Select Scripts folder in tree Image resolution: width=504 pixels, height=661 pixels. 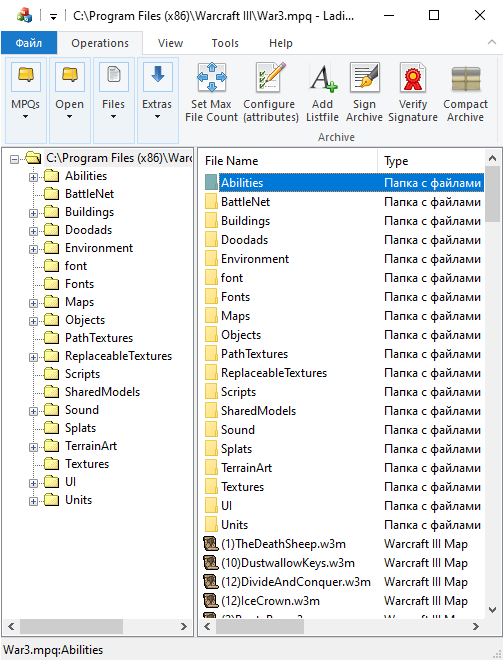82,374
